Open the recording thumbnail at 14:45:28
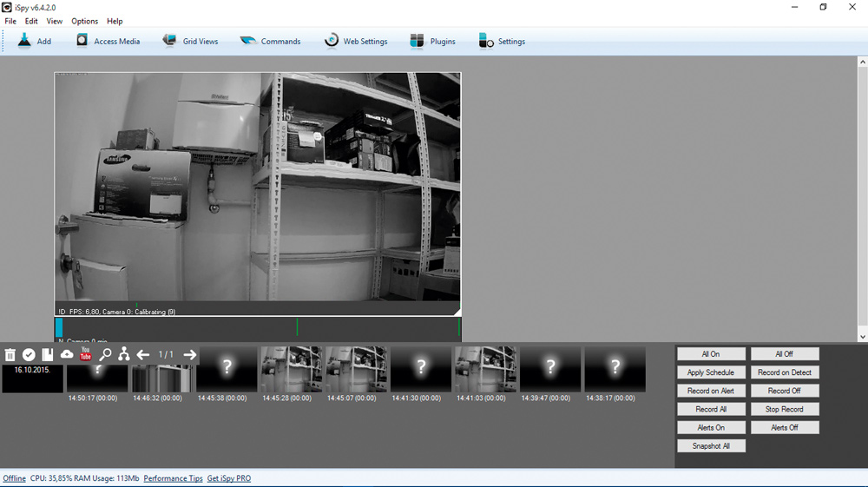The width and height of the screenshot is (868, 487). tap(292, 370)
